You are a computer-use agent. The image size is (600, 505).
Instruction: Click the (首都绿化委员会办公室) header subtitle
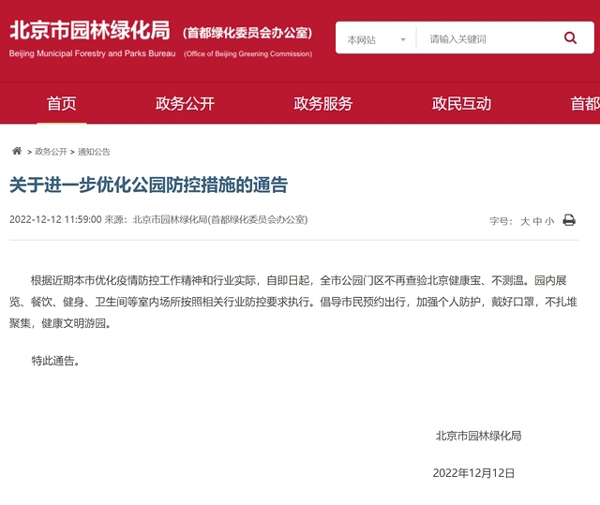tap(248, 33)
